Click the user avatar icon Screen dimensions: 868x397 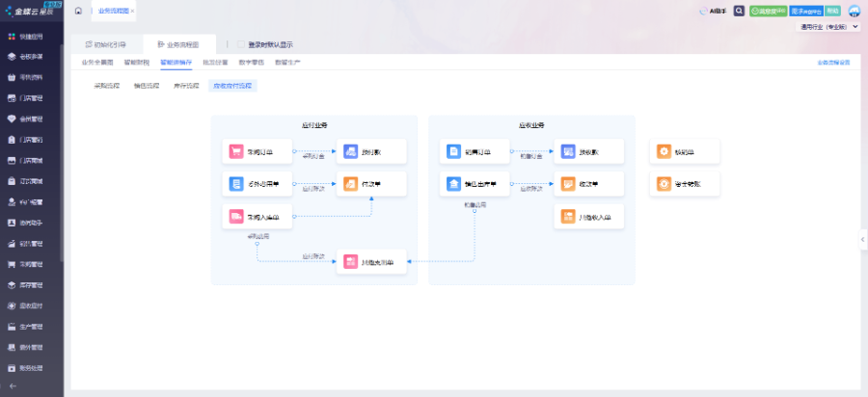854,11
